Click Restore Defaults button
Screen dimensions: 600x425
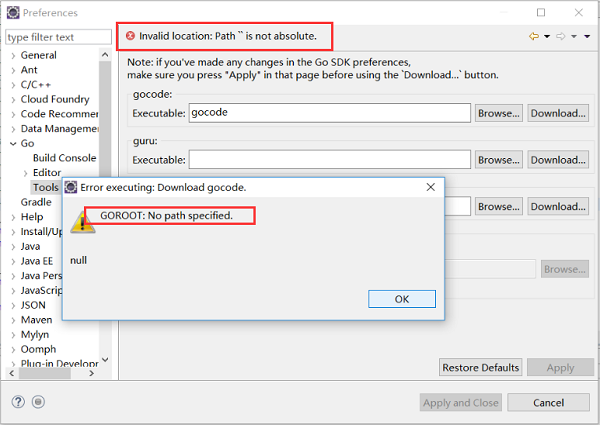pyautogui.click(x=481, y=367)
